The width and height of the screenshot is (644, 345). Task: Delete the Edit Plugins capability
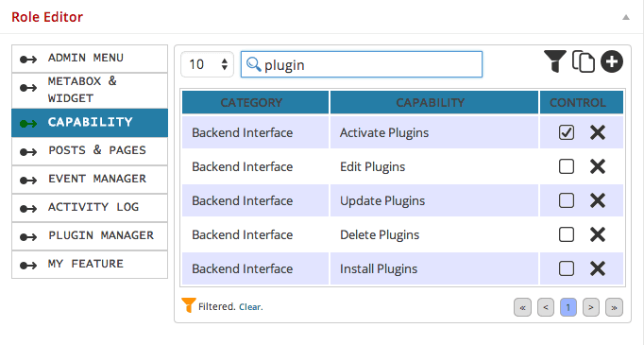coord(598,166)
